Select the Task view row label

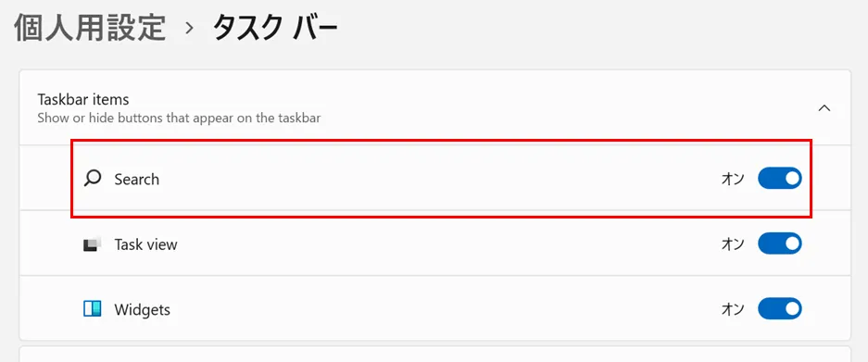click(x=145, y=244)
